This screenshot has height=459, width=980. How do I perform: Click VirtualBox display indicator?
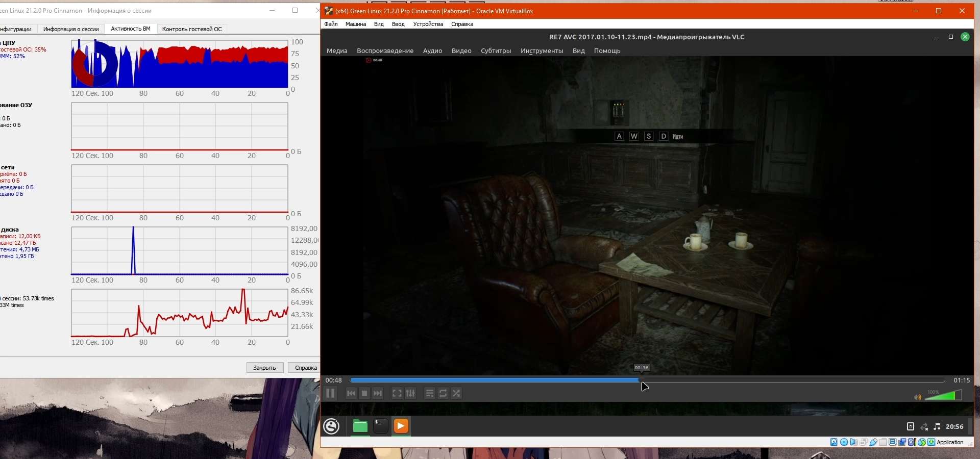click(893, 442)
